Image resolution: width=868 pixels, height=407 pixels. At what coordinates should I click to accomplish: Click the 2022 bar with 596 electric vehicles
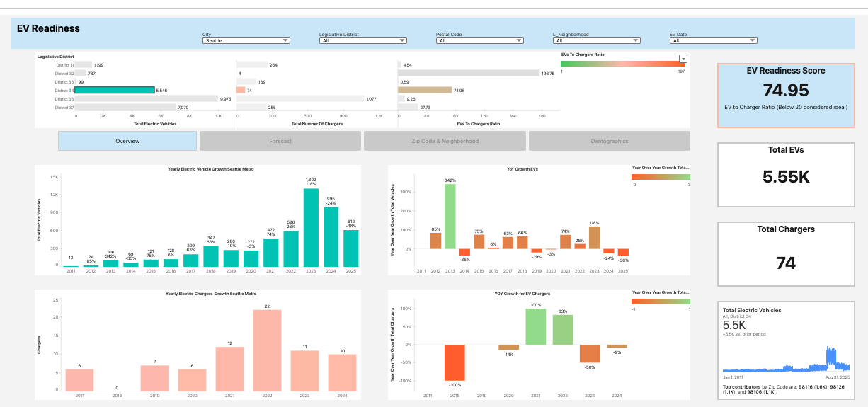(x=291, y=248)
